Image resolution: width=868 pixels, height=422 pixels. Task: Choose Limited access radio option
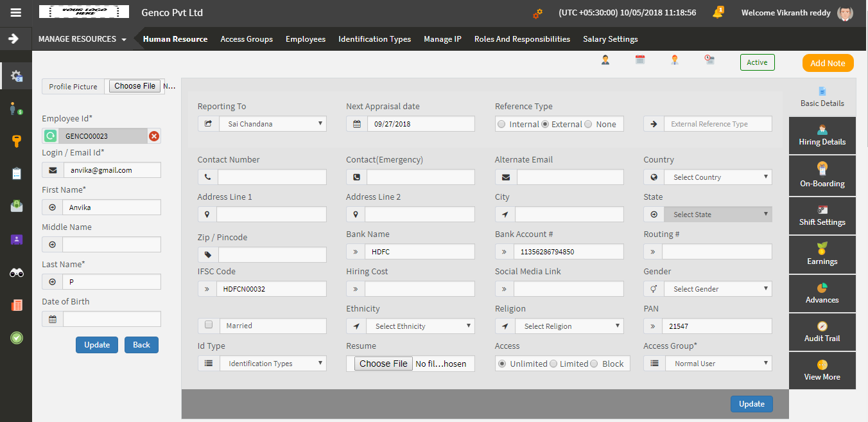click(x=554, y=364)
